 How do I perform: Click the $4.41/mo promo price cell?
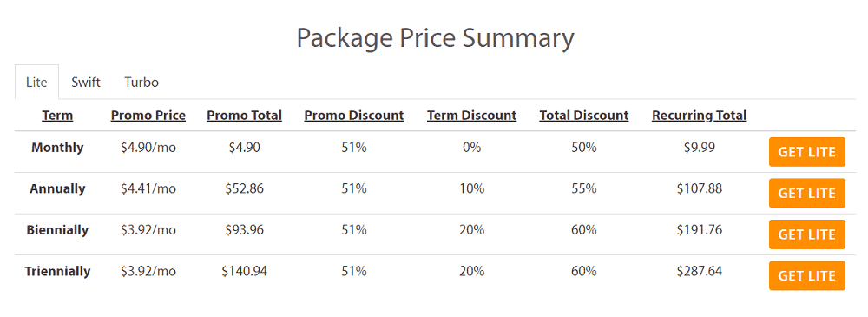click(148, 189)
